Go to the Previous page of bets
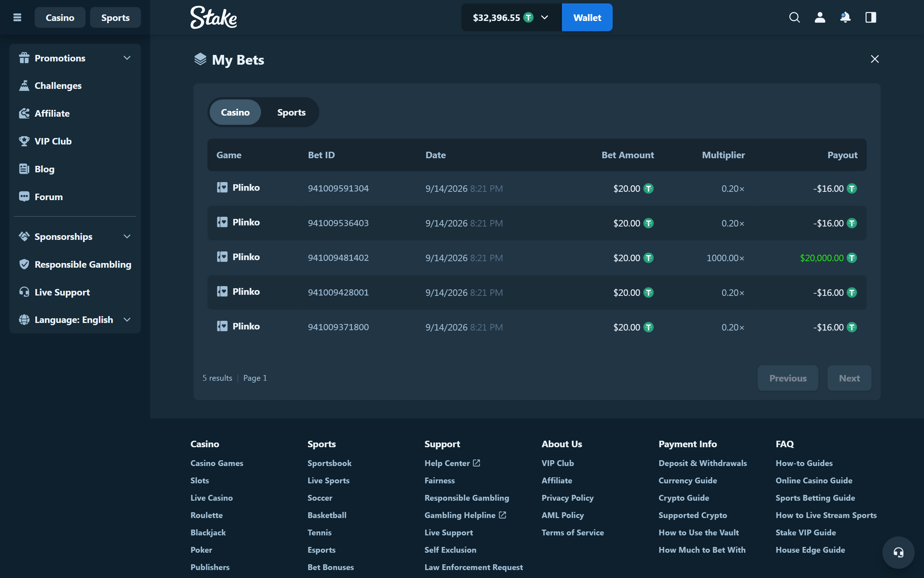The width and height of the screenshot is (924, 578). point(788,378)
